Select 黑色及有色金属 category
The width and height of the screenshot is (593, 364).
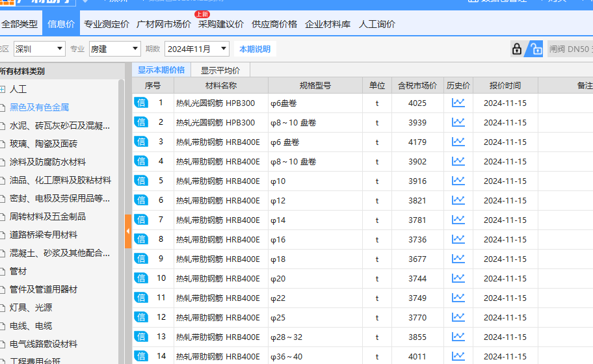coord(39,107)
